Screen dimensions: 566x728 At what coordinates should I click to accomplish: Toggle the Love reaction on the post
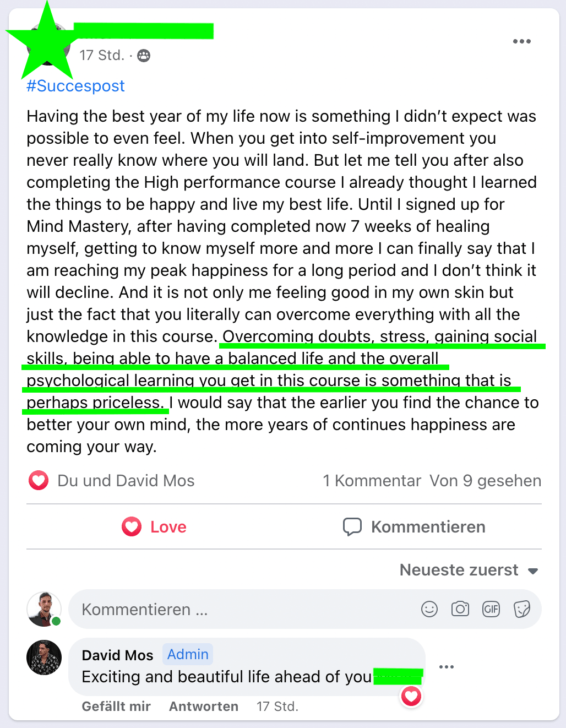tap(155, 527)
